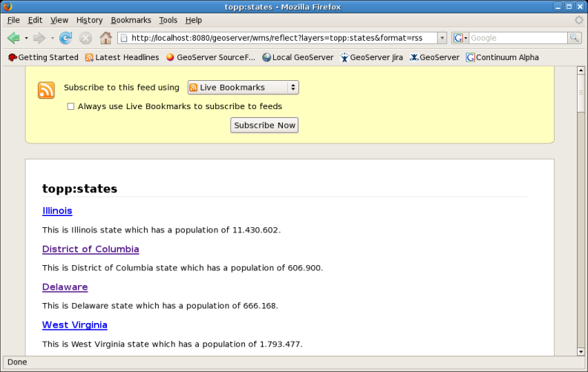Open the GeoServer Jira bookmark

coord(372,57)
